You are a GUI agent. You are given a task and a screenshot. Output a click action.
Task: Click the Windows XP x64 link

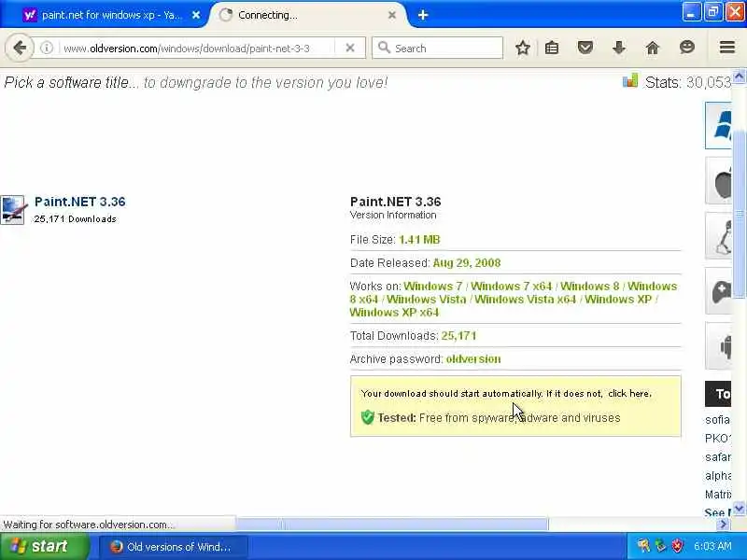click(x=394, y=313)
